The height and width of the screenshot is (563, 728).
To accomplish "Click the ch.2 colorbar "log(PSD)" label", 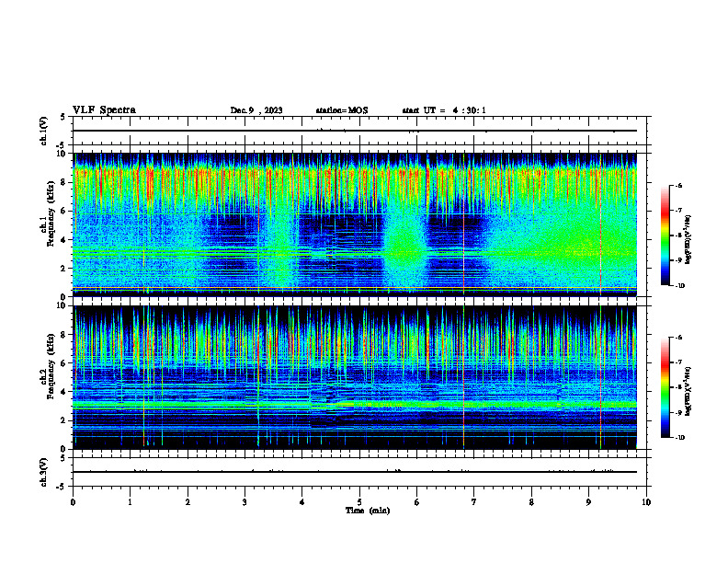I will click(x=688, y=392).
